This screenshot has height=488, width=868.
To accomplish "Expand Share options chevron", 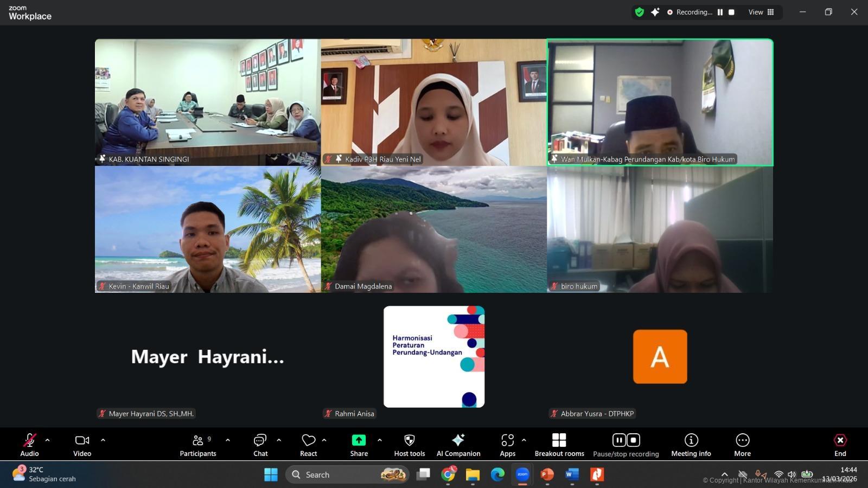I will pyautogui.click(x=379, y=440).
